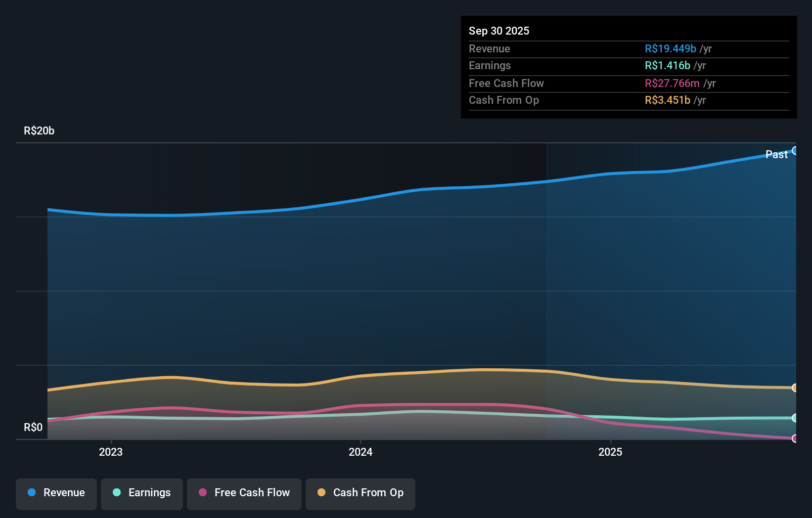
Task: Select the Earnings endpoint marker on the chart
Action: (796, 418)
